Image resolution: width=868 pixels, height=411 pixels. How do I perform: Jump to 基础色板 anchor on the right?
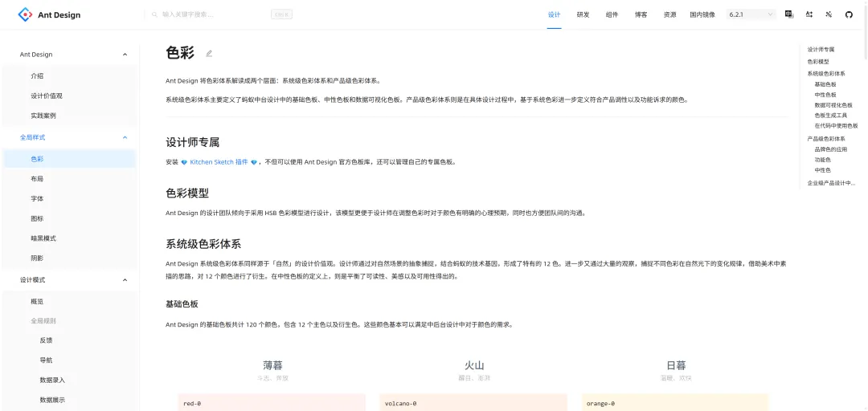(825, 84)
